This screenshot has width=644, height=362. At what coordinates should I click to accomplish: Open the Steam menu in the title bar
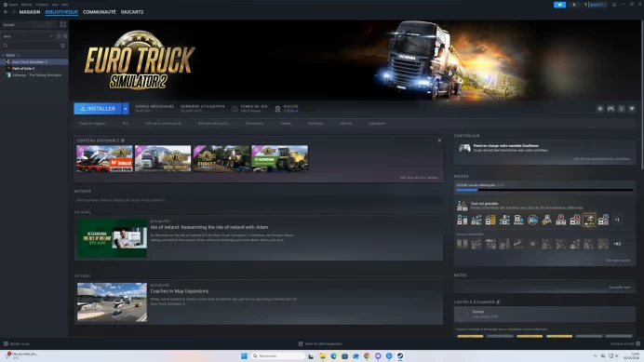click(11, 5)
